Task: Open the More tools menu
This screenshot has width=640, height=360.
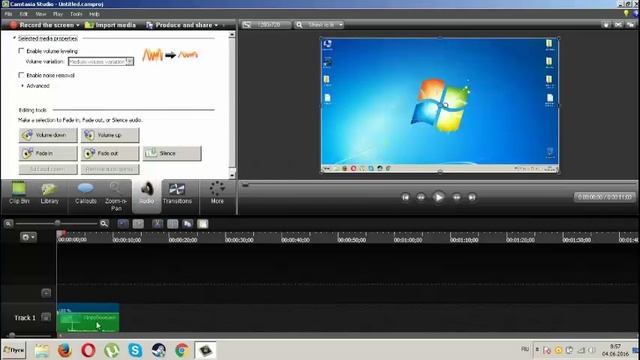Action: point(217,193)
